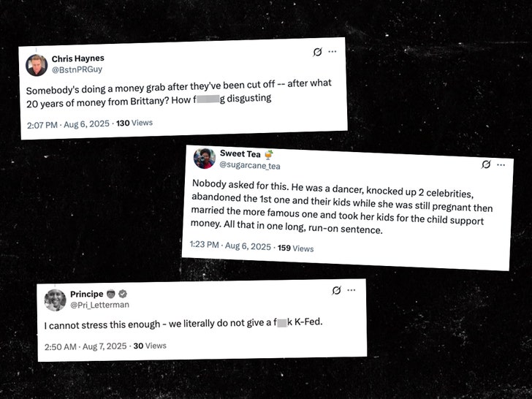This screenshot has width=532, height=399.
Task: View the 159 Views count
Action: pos(295,248)
